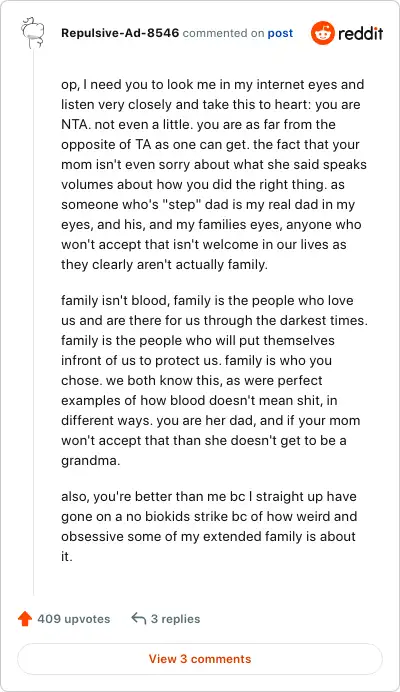This screenshot has height=692, width=400.
Task: Click the "View 3 comments" button
Action: (x=200, y=659)
